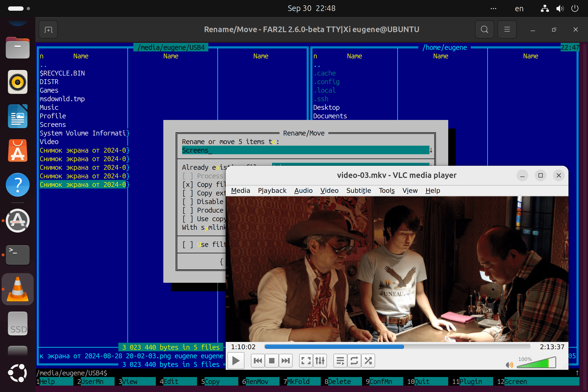The image size is (588, 392).
Task: Expand destination path history dropdown arrow
Action: tap(431, 150)
